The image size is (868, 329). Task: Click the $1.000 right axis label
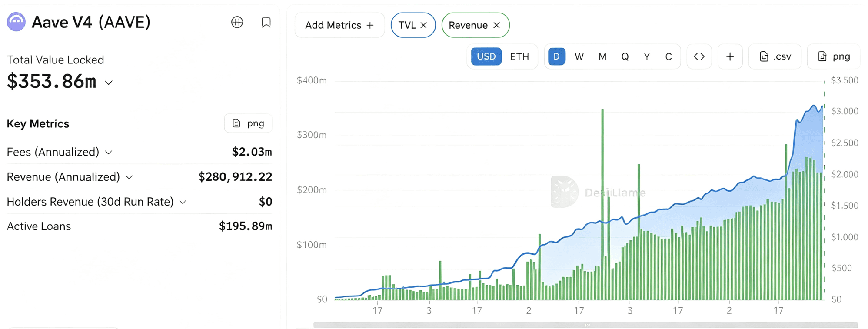845,237
